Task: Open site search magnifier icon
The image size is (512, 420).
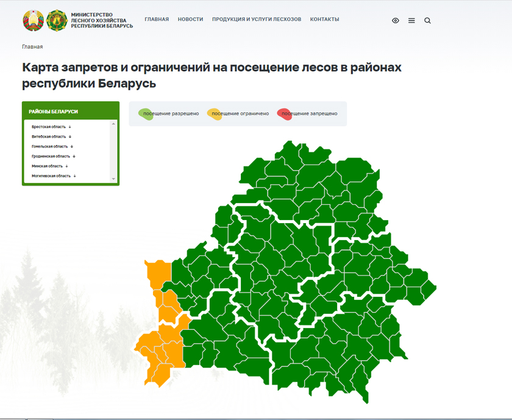Action: coord(427,21)
